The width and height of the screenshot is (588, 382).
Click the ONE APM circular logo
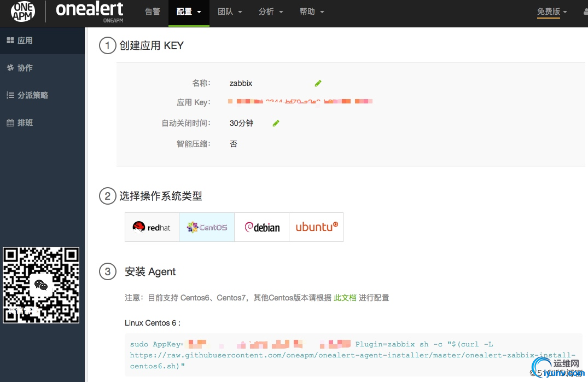[22, 11]
